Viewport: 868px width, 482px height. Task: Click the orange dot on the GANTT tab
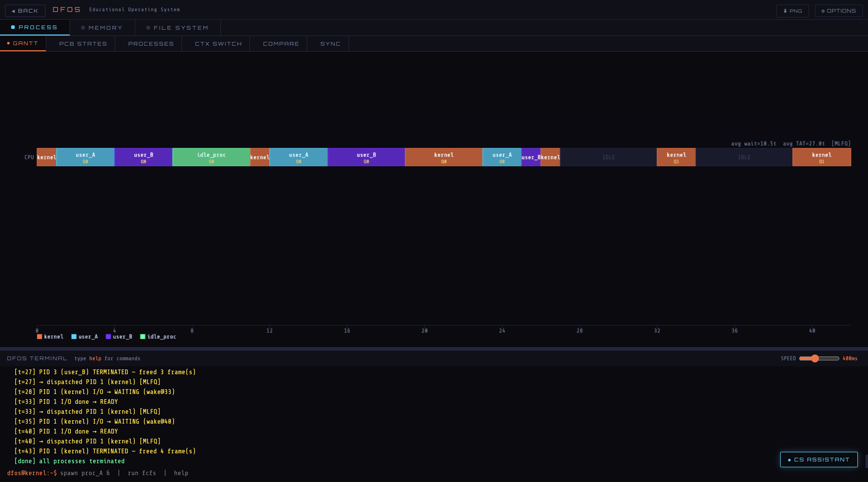point(8,43)
